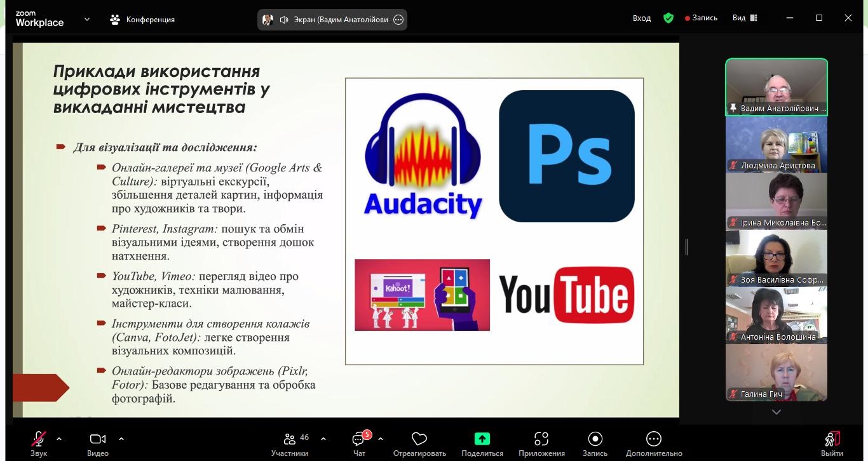Toggle recording with the Запись toolbar button
Image resolution: width=868 pixels, height=461 pixels.
[595, 443]
